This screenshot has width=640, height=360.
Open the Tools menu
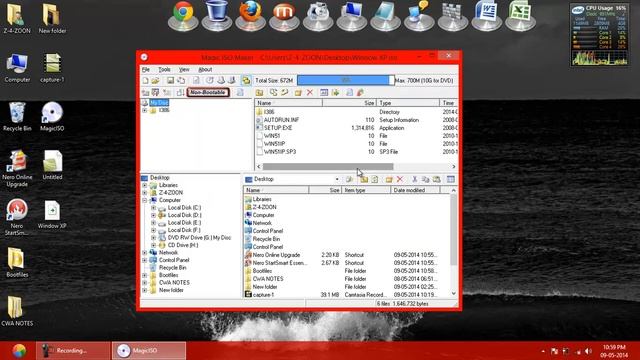[x=164, y=69]
